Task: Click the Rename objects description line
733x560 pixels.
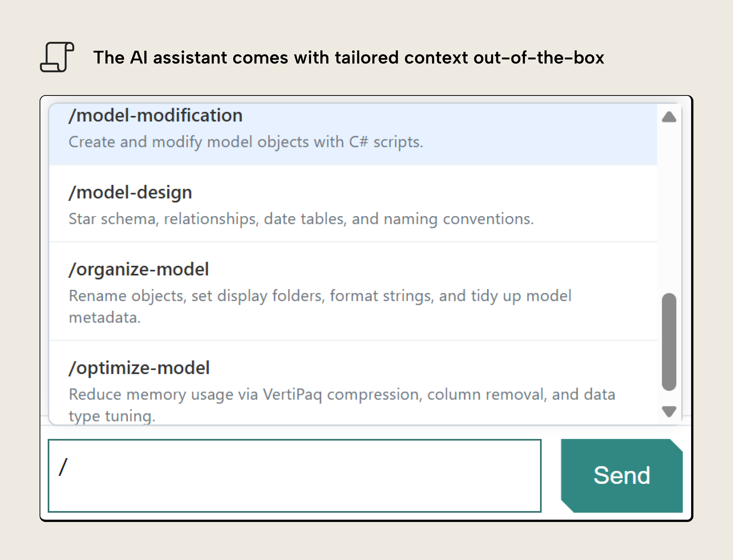Action: click(320, 295)
